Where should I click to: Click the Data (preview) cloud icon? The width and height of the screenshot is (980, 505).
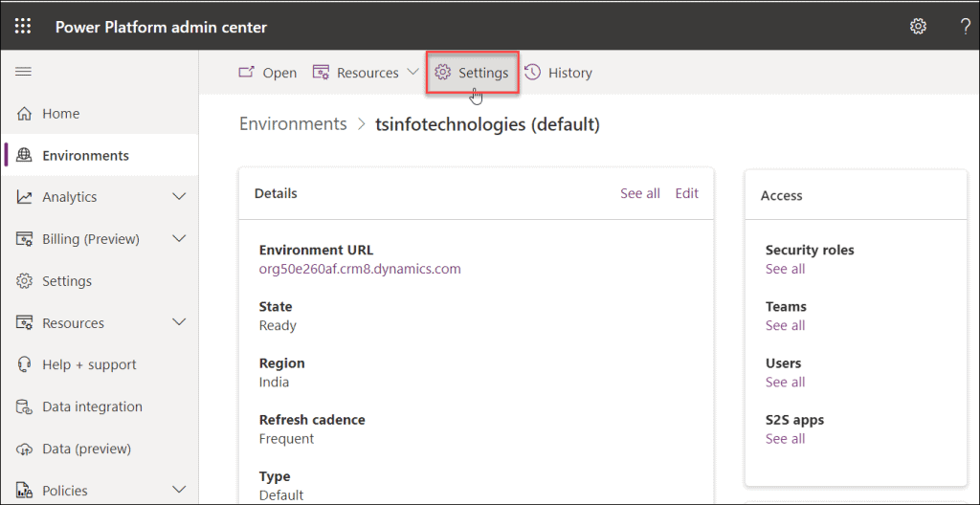pos(24,449)
